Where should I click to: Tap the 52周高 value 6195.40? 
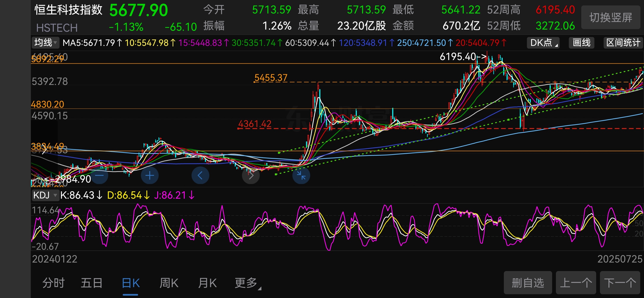pyautogui.click(x=555, y=10)
